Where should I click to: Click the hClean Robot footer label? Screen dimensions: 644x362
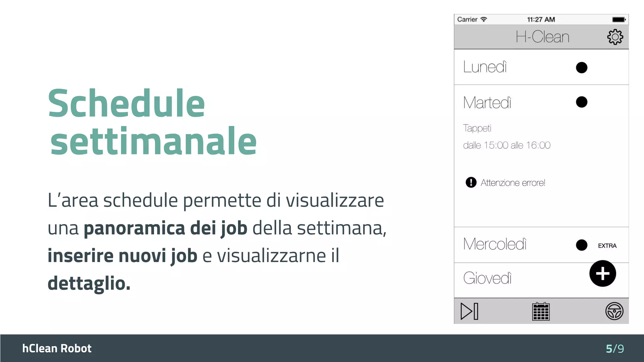click(57, 348)
